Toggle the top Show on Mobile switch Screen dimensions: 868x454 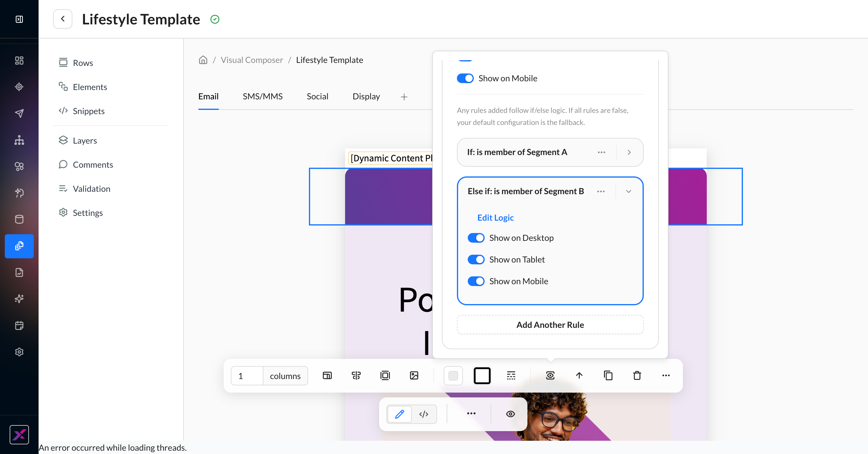click(x=465, y=78)
